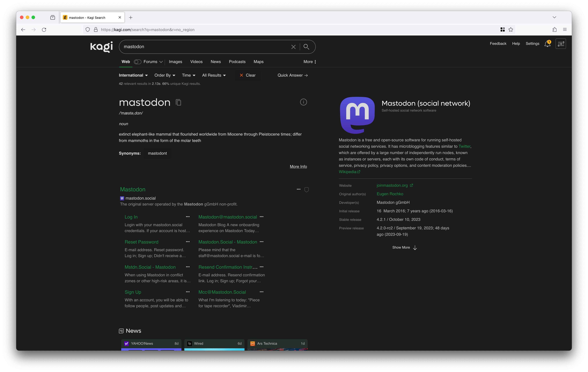588x372 pixels.
Task: Click the magnifying glass search icon
Action: [306, 47]
